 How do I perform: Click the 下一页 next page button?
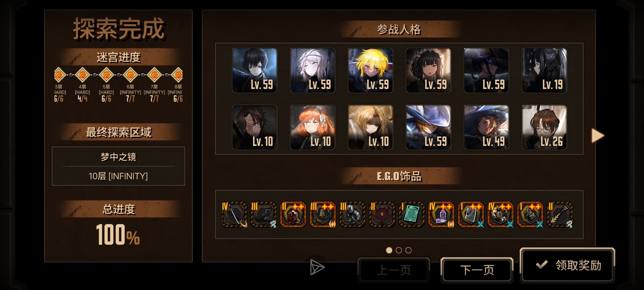point(477,270)
